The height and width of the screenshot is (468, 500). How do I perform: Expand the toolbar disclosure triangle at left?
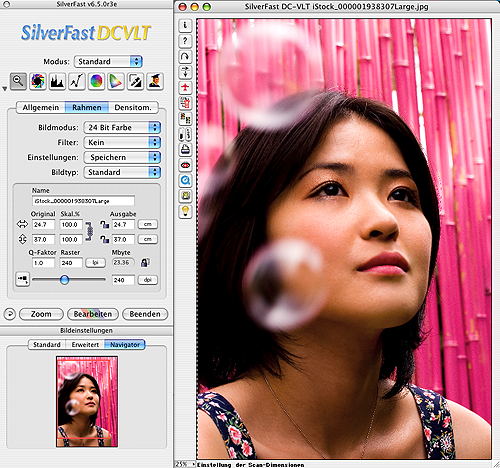tap(5, 89)
